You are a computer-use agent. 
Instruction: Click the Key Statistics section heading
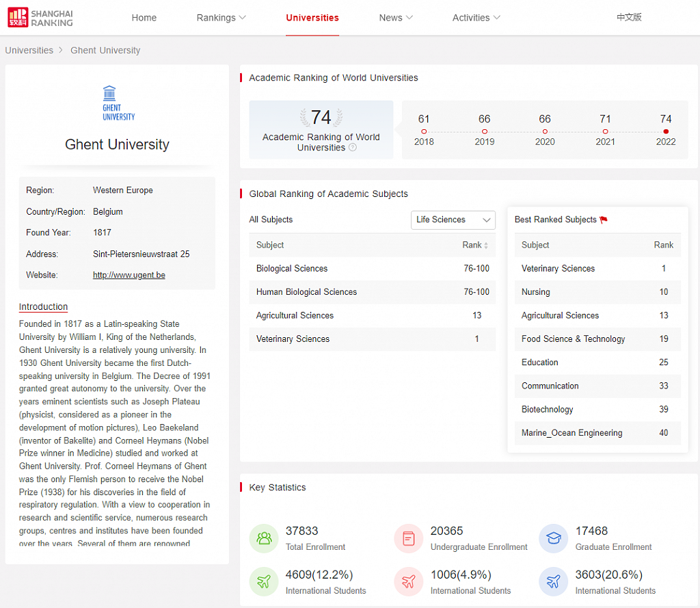pyautogui.click(x=278, y=488)
